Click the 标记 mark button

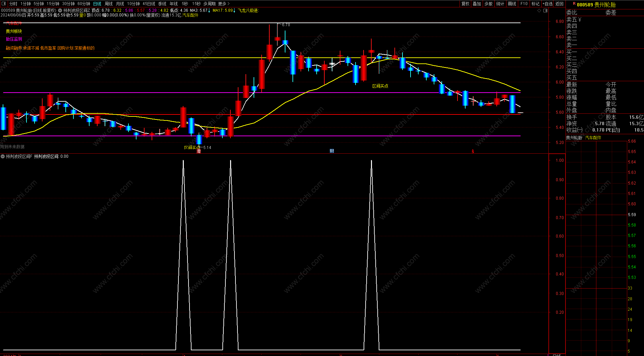click(536, 4)
